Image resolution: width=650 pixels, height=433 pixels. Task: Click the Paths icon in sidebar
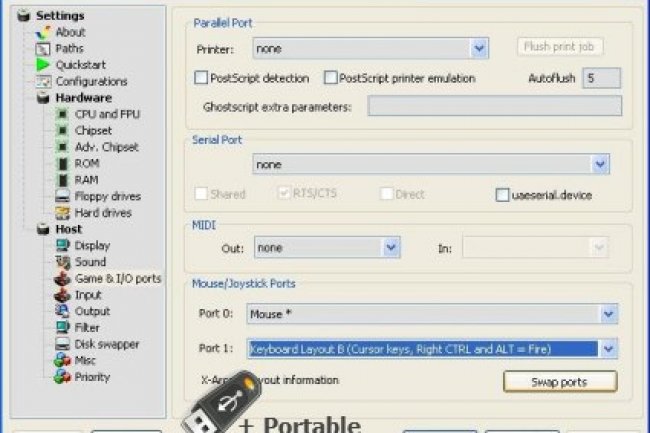43,48
